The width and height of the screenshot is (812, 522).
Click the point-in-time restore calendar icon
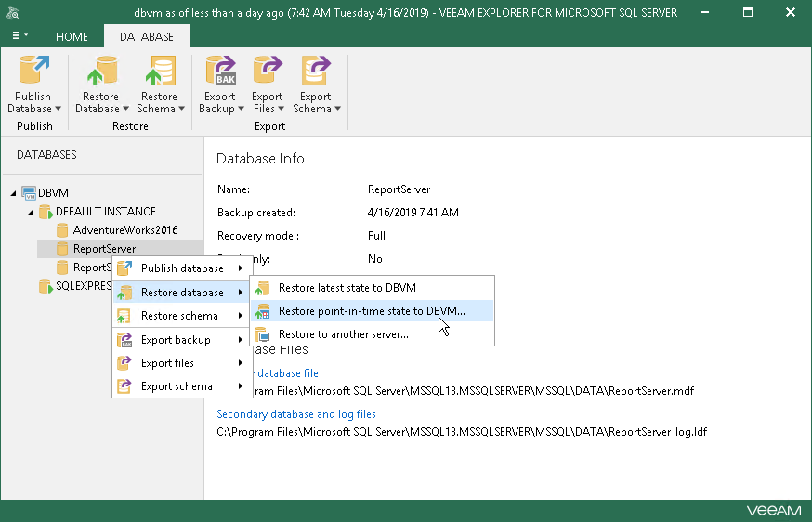[263, 311]
